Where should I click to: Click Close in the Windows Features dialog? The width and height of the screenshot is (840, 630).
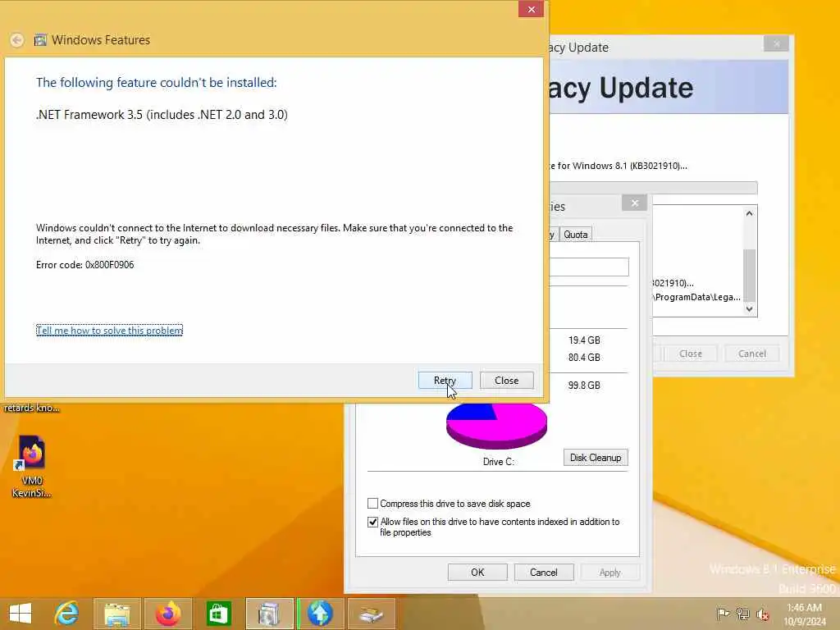click(x=506, y=381)
